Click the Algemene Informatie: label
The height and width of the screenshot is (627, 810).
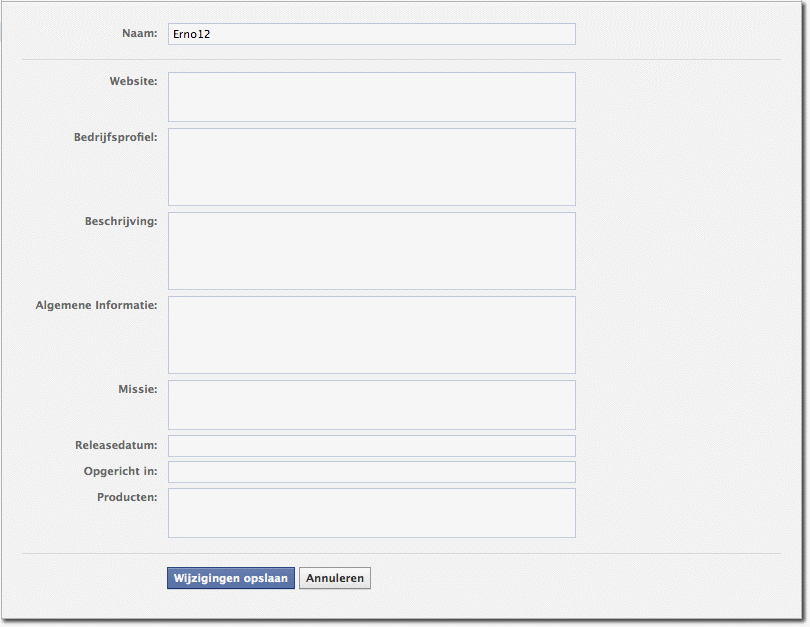(96, 305)
